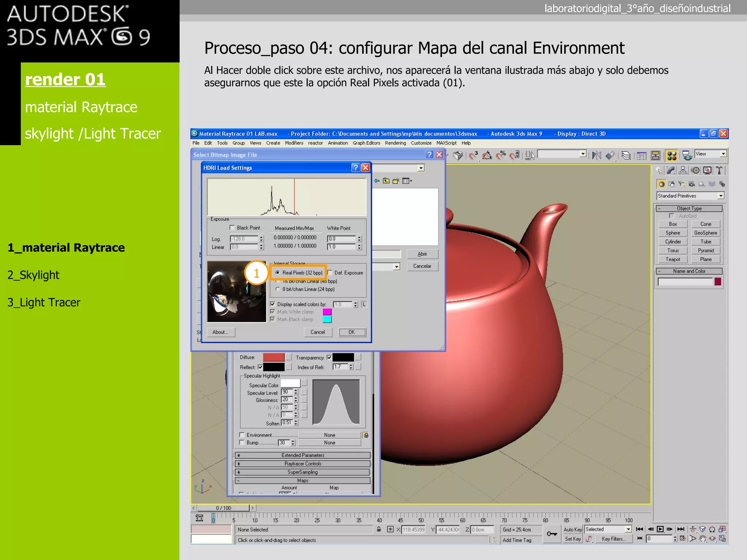Open the Graph Editors menu
The width and height of the screenshot is (747, 560).
(x=366, y=143)
